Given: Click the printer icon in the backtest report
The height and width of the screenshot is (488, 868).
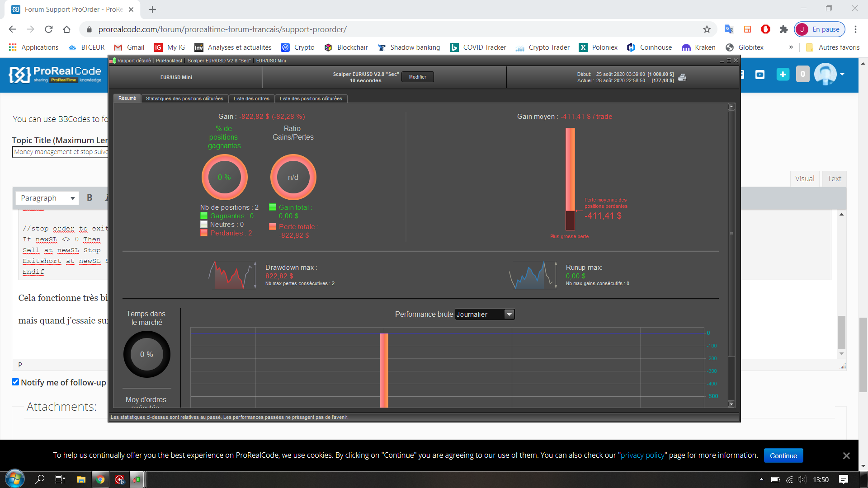Looking at the screenshot, I should 682,77.
